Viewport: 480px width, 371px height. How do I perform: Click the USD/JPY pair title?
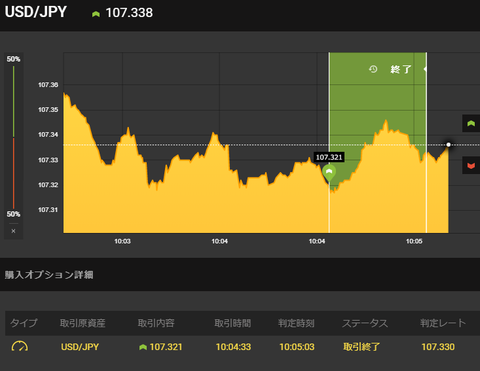click(36, 12)
